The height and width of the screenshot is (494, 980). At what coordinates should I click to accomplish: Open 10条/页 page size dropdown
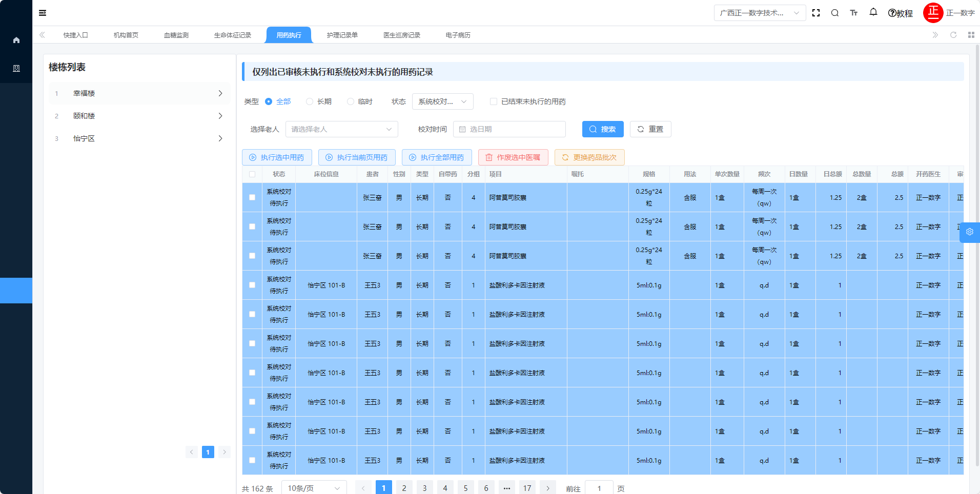click(314, 488)
